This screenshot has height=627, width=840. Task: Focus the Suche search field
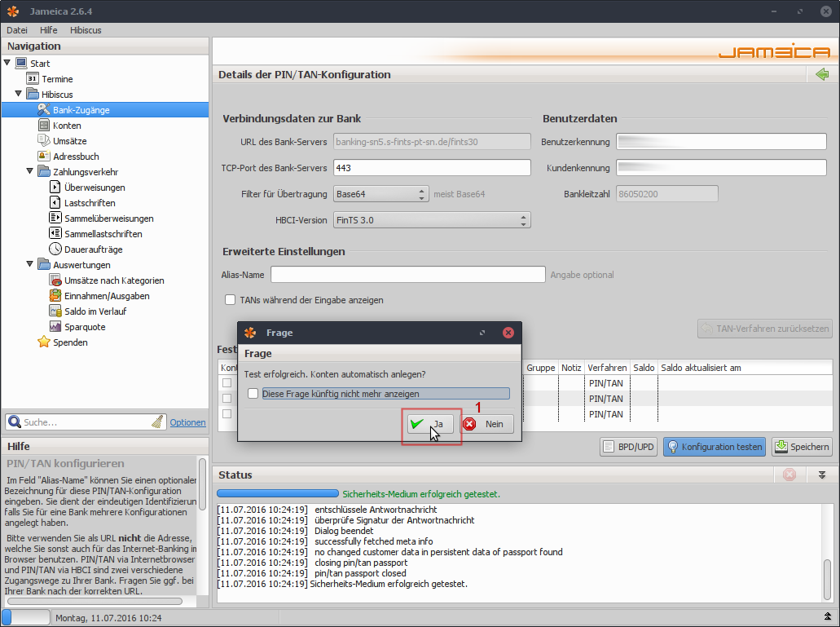tap(87, 422)
